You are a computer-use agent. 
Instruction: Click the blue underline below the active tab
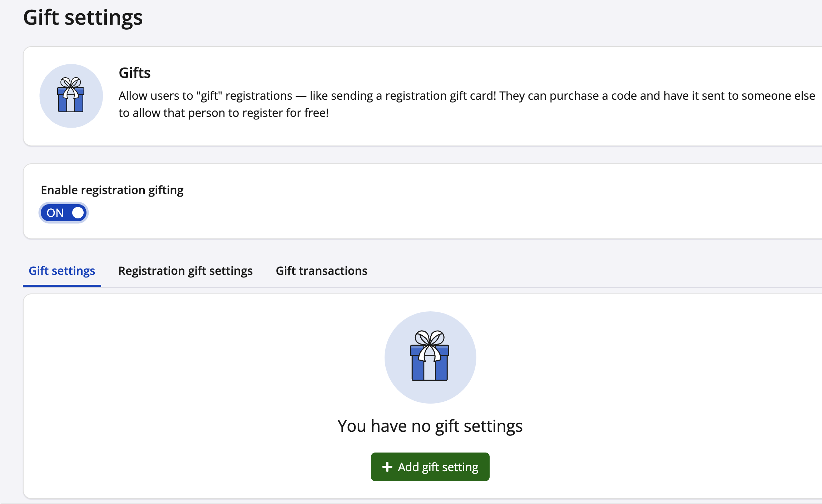(62, 286)
